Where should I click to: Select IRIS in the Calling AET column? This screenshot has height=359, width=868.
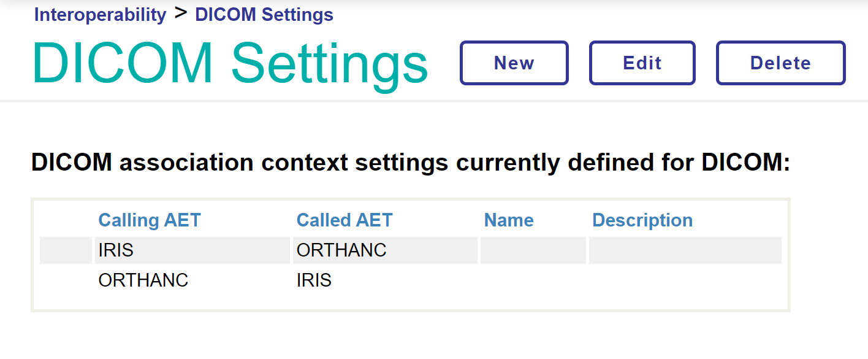(116, 250)
